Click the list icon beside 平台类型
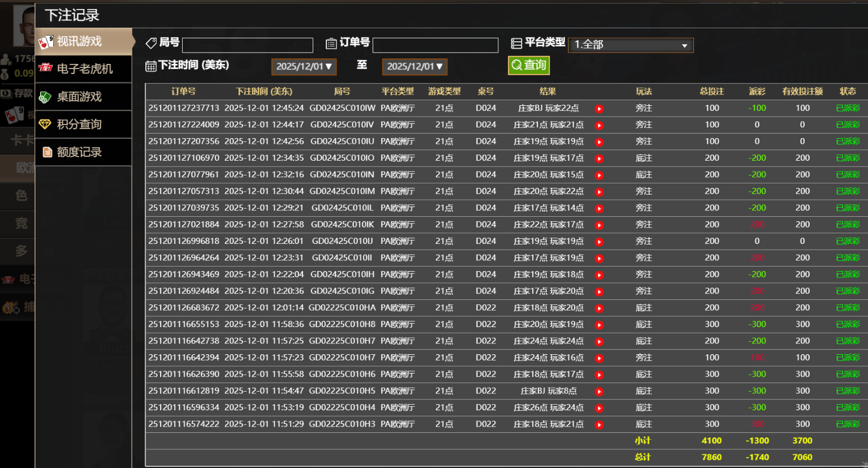 tap(516, 43)
